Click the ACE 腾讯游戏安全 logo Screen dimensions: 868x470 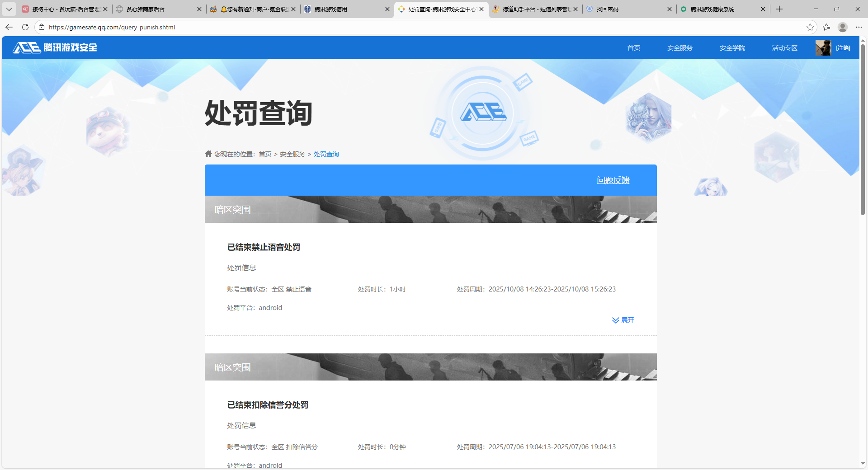[54, 47]
